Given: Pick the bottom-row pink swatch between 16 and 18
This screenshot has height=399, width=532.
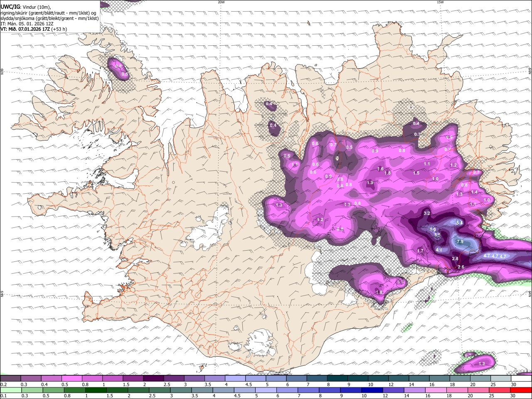Looking at the screenshot, I should pos(436,390).
